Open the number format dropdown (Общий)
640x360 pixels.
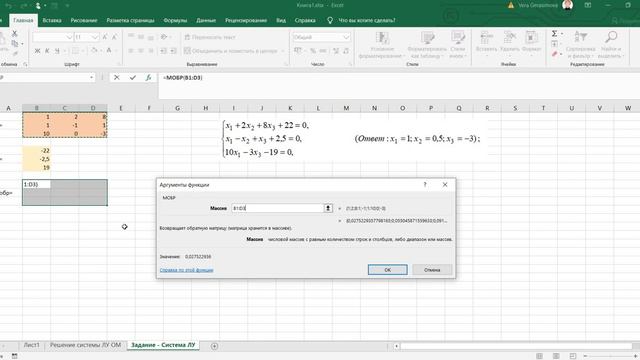pyautogui.click(x=347, y=37)
